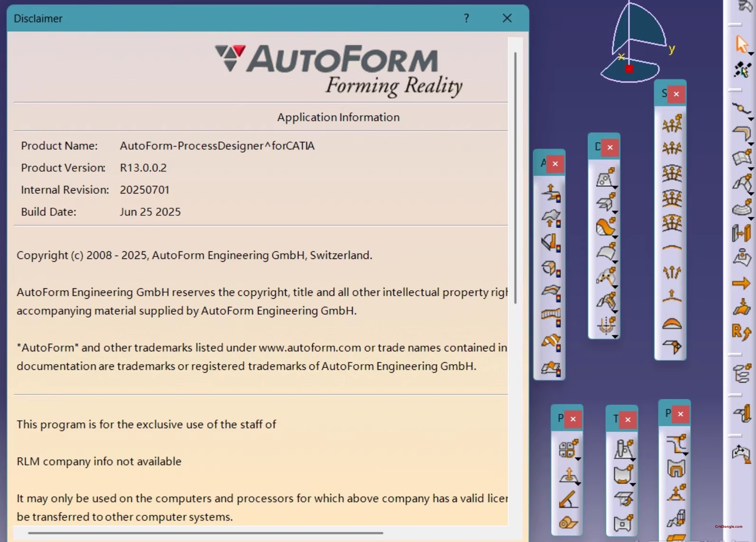Screen dimensions: 756x542
Task: Click the internal revision value 20250701
Action: 144,190
